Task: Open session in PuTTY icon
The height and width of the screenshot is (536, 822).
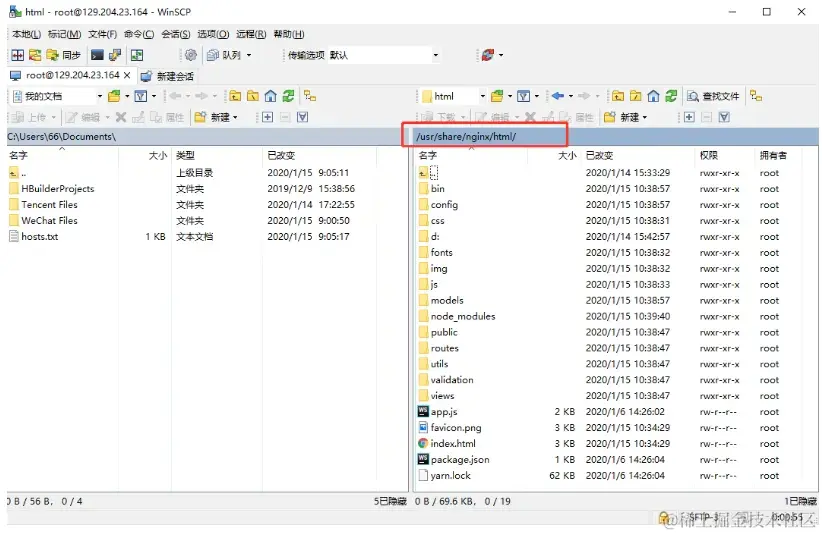Action: pyautogui.click(x=115, y=55)
